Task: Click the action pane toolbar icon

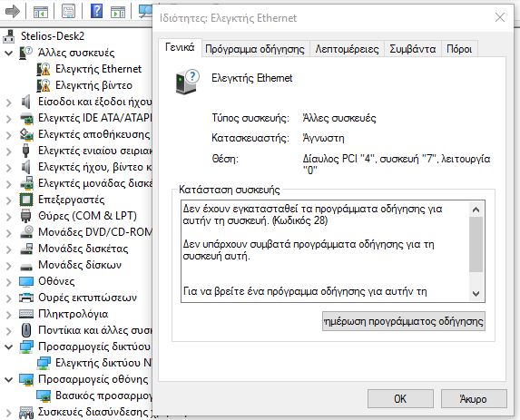Action: click(x=118, y=12)
